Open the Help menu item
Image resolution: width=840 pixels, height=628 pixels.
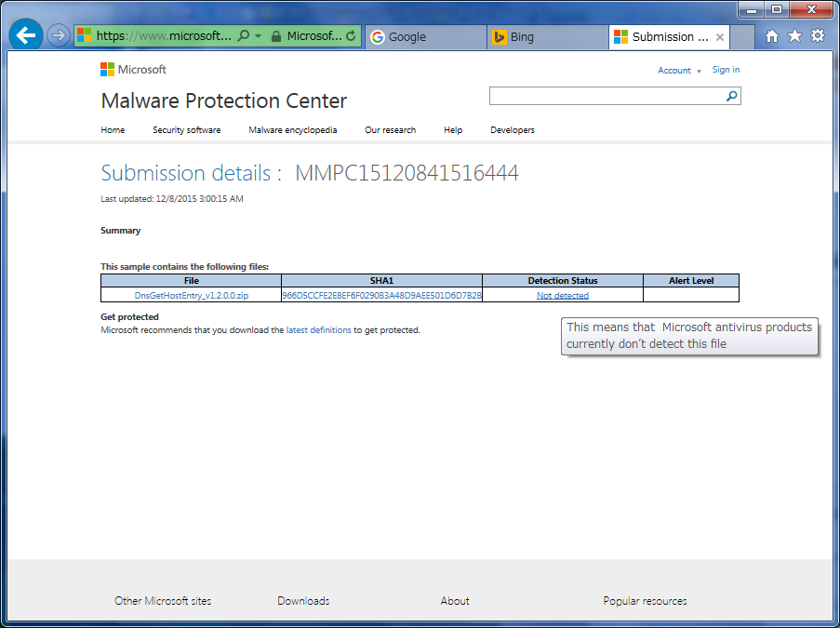tap(453, 129)
